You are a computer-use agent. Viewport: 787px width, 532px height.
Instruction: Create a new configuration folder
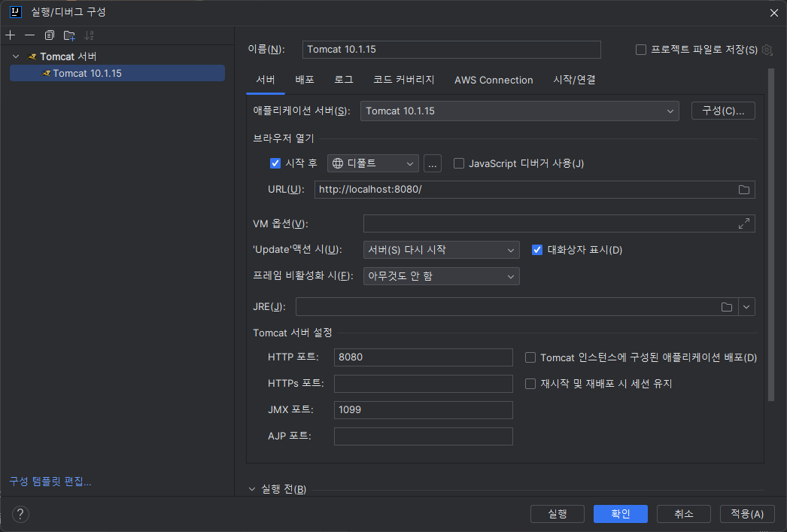(69, 35)
